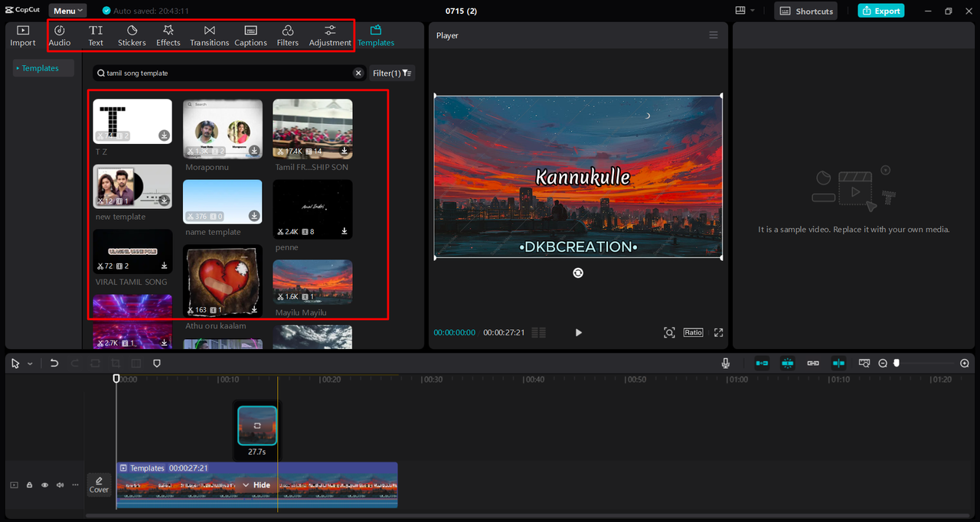Open the Ratio options
This screenshot has width=980, height=522.
click(693, 332)
